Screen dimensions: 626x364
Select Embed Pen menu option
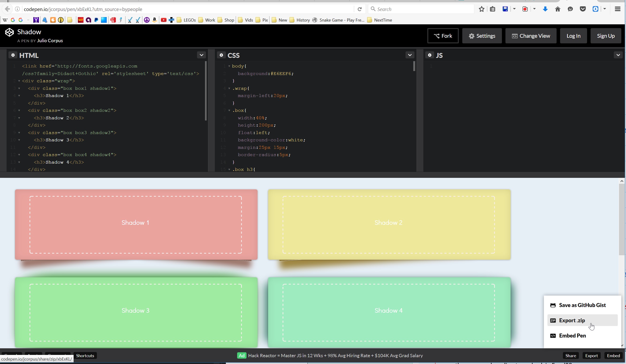point(572,335)
